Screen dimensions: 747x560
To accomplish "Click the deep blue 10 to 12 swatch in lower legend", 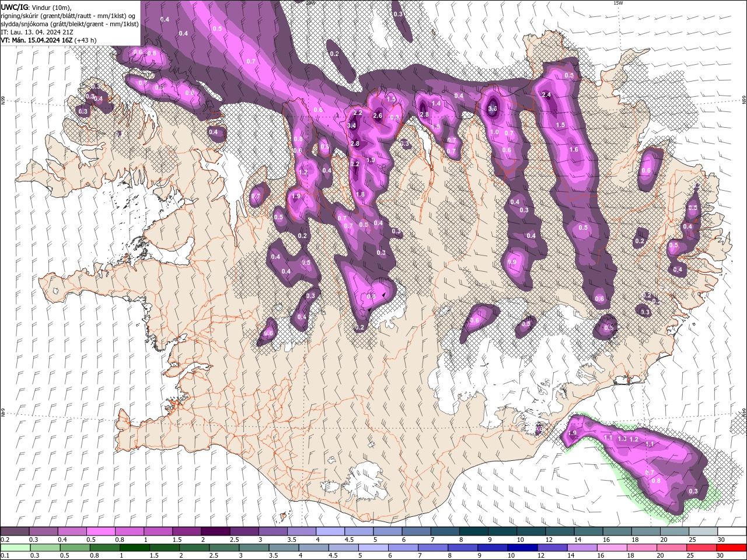I will pyautogui.click(x=522, y=548).
